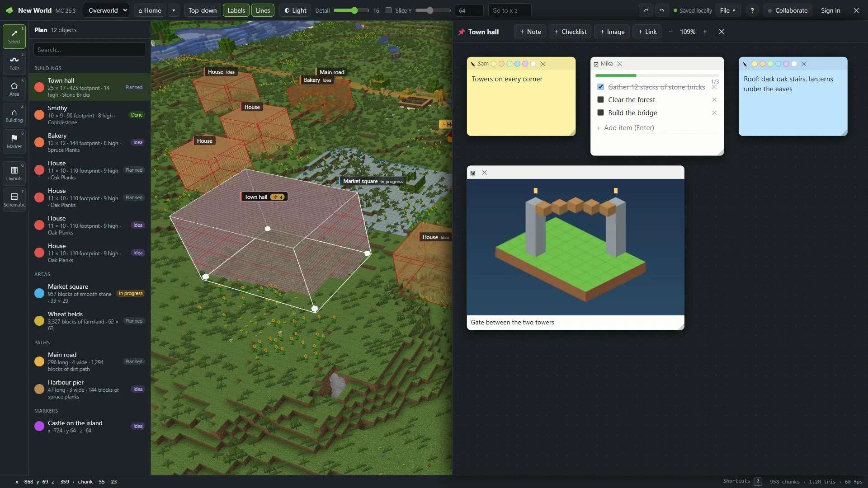This screenshot has width=868, height=488.
Task: Redo the last action
Action: click(x=662, y=10)
